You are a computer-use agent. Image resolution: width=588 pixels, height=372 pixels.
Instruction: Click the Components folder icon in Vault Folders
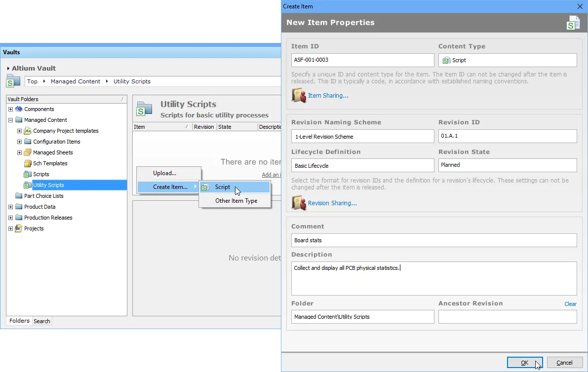(19, 109)
